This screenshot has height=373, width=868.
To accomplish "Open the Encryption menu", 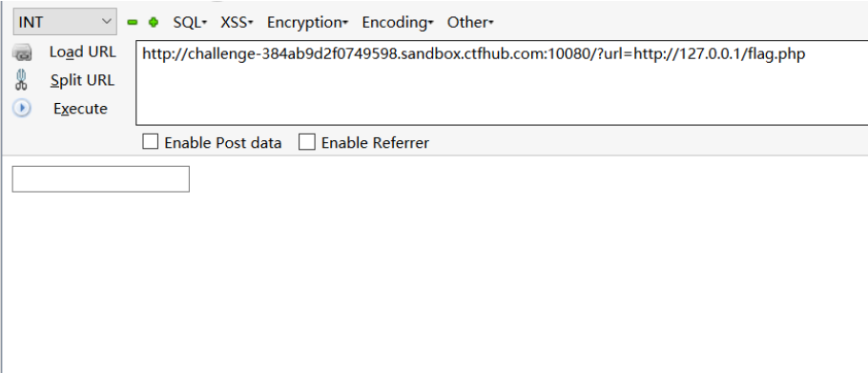I will click(x=308, y=23).
